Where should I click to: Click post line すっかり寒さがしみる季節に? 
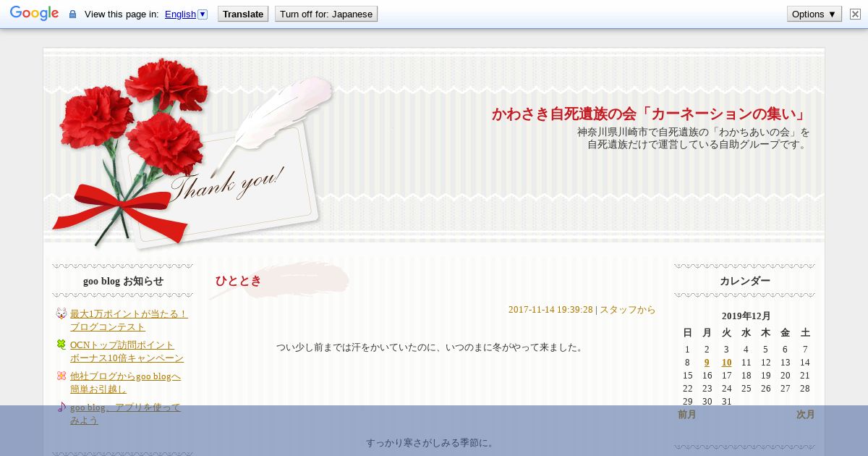click(430, 443)
